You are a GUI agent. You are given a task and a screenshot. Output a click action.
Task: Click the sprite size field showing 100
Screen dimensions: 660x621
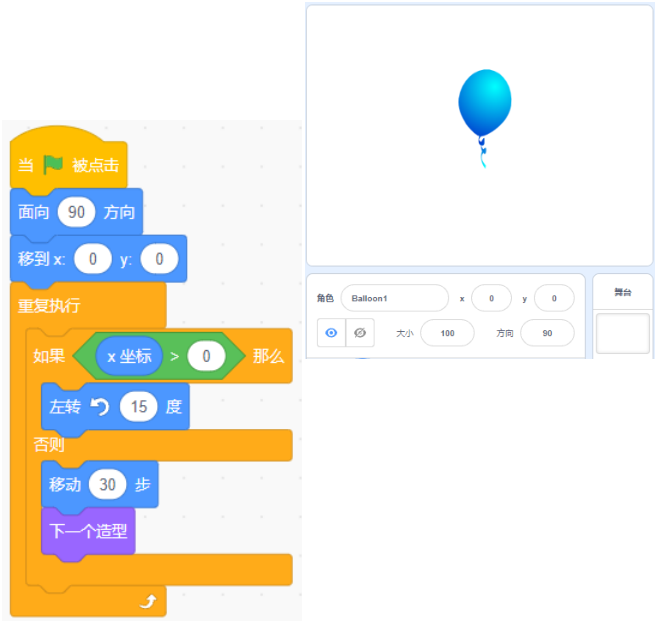(447, 333)
